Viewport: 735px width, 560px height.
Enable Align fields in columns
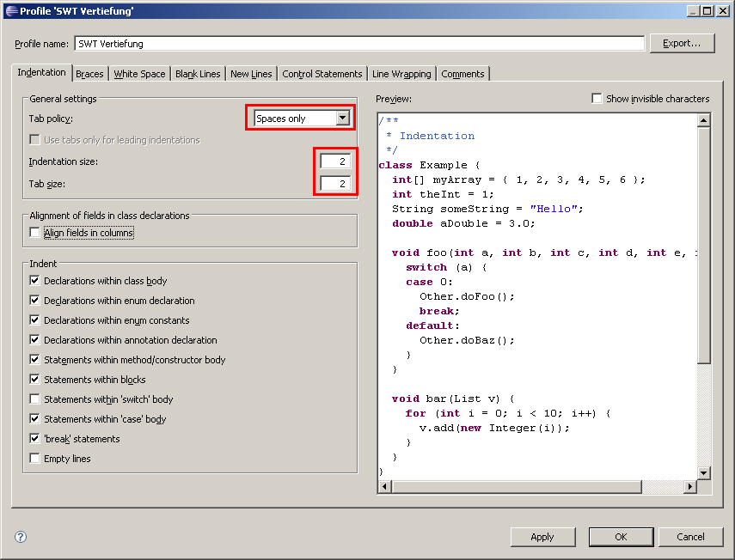pyautogui.click(x=34, y=232)
